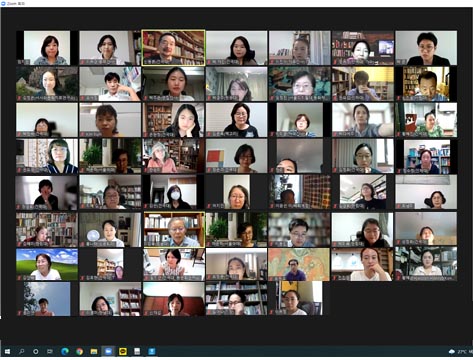The height and width of the screenshot is (360, 473).
Task: Select participant with blue sky background
Action: click(x=47, y=299)
